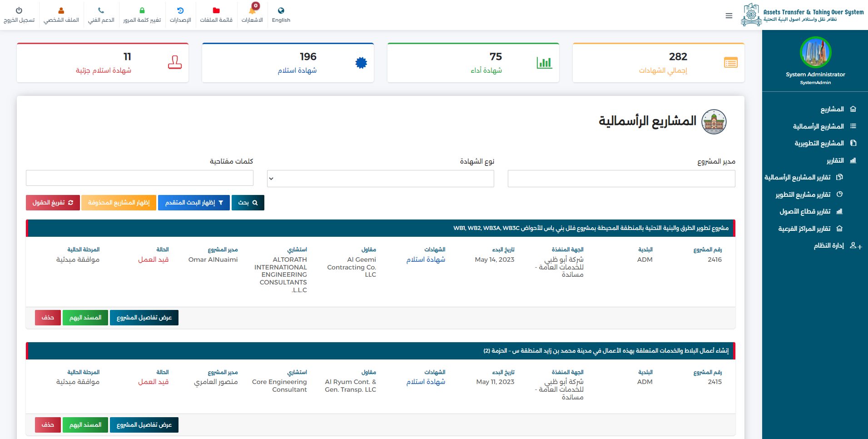Open المشاريع التطويرية sidebar item
The width and height of the screenshot is (868, 439).
pos(819,143)
